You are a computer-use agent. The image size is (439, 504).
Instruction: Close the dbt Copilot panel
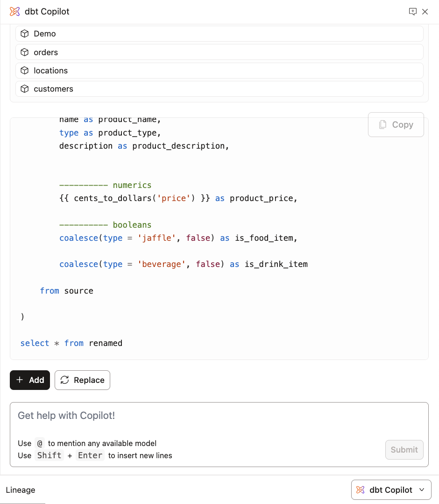[425, 12]
